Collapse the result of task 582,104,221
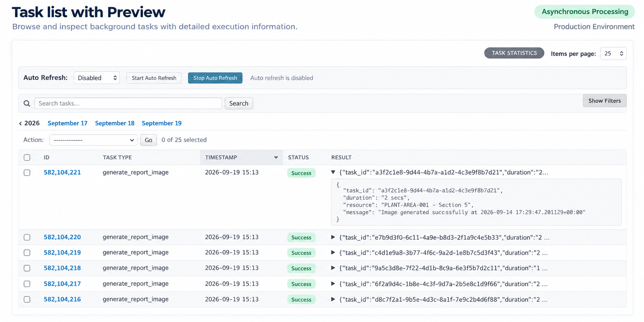The width and height of the screenshot is (644, 322). coord(333,172)
